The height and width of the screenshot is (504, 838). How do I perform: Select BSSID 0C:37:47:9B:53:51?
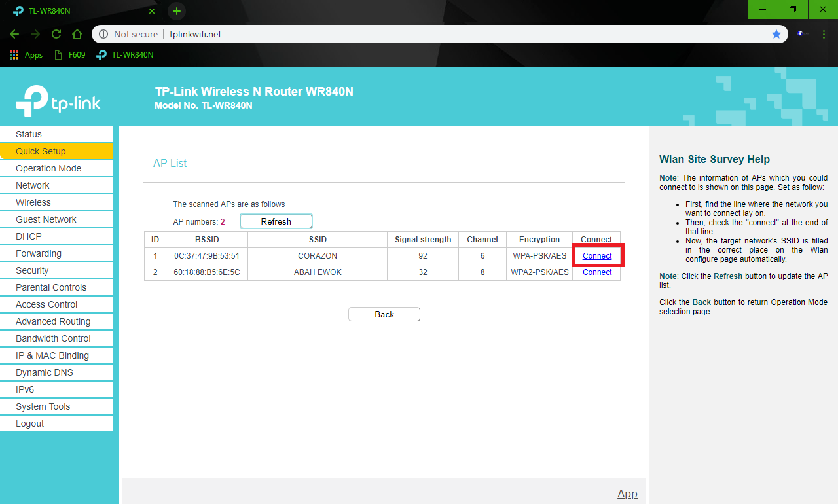point(207,256)
